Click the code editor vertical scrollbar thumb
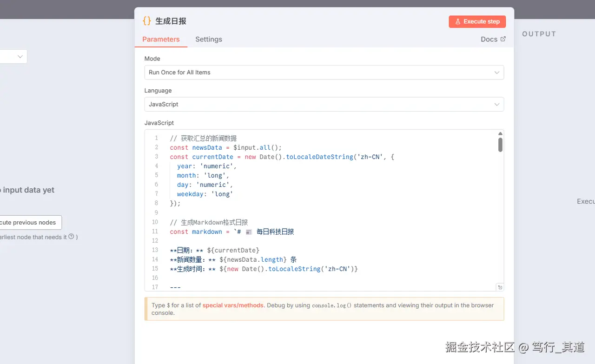 (x=500, y=144)
